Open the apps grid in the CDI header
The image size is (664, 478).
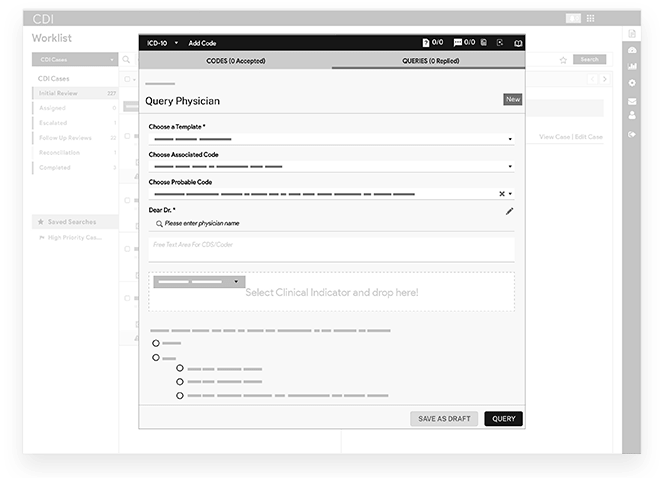pyautogui.click(x=590, y=18)
